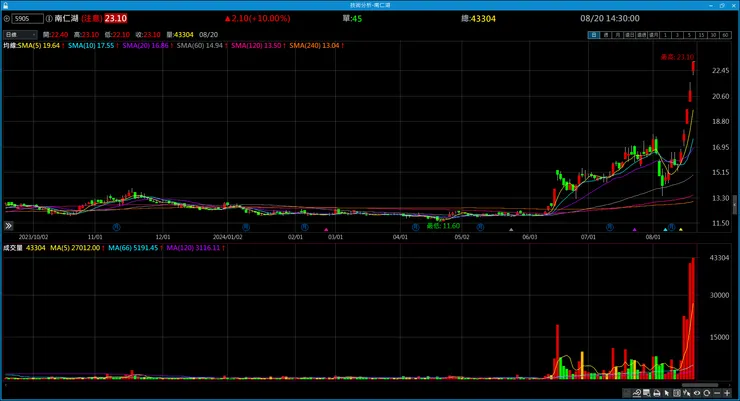This screenshot has height=401, width=740.
Task: Click the circled event marker right of 04/01
Action: pyautogui.click(x=415, y=227)
